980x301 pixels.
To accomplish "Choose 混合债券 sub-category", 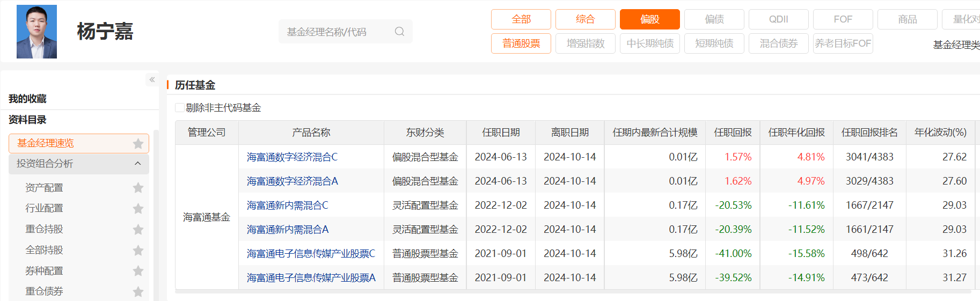I will 778,43.
